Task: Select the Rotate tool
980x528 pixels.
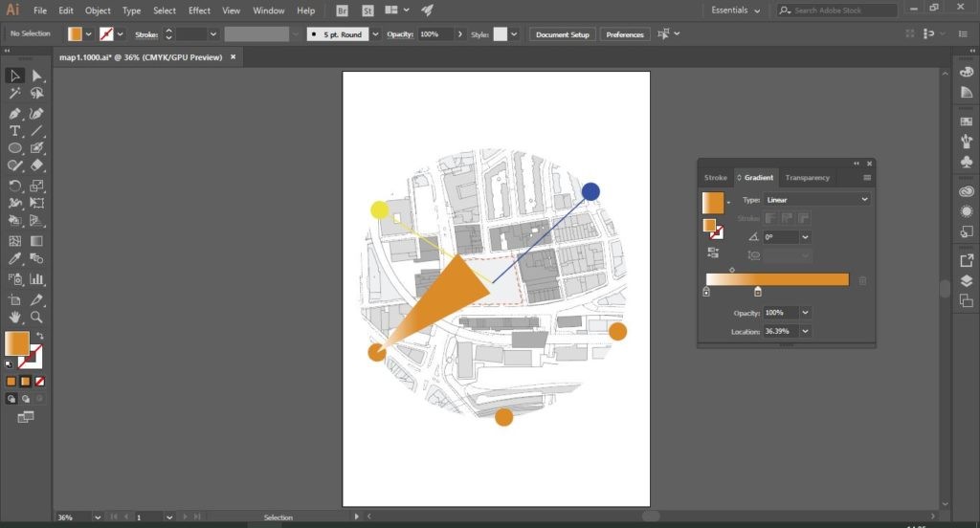Action: coord(14,186)
